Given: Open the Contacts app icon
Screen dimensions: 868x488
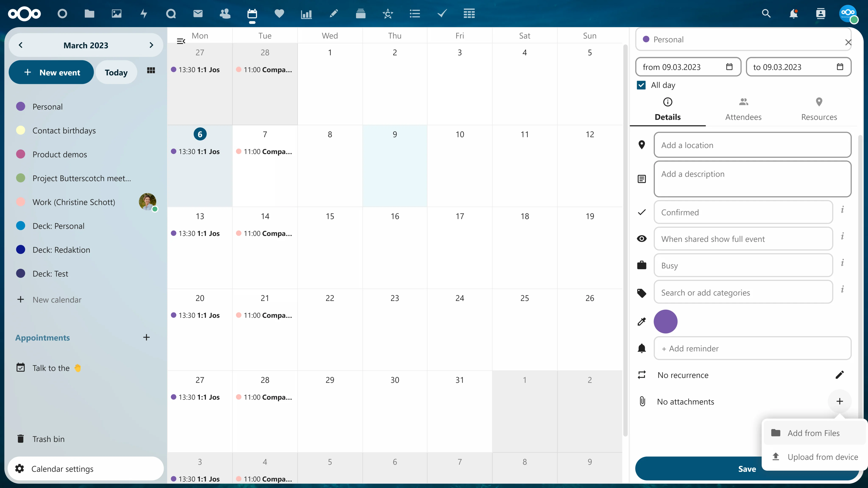Looking at the screenshot, I should click(225, 14).
